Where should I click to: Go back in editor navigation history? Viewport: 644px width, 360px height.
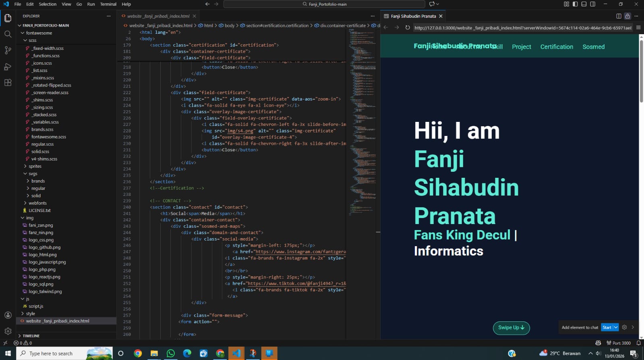pos(207,4)
